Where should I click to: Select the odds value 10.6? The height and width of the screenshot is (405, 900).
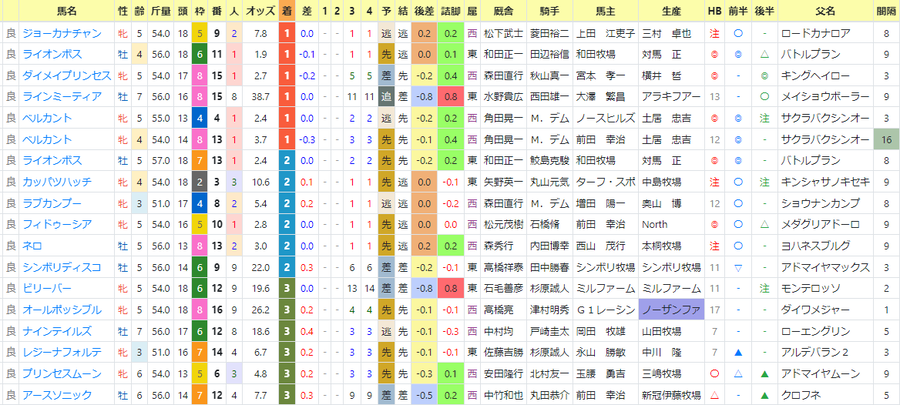click(260, 182)
